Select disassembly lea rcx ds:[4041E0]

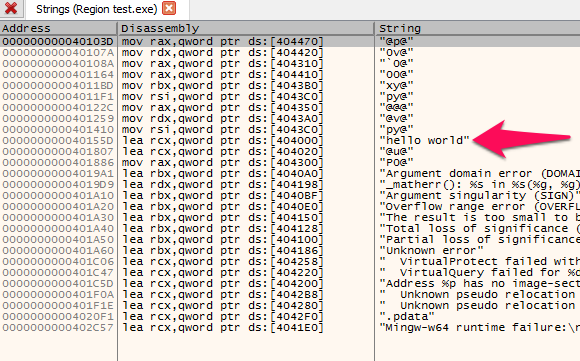coord(223,328)
